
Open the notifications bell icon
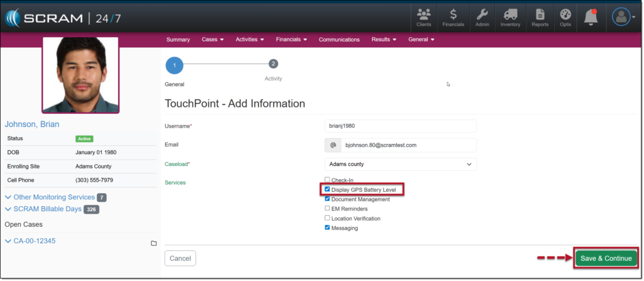[x=591, y=18]
